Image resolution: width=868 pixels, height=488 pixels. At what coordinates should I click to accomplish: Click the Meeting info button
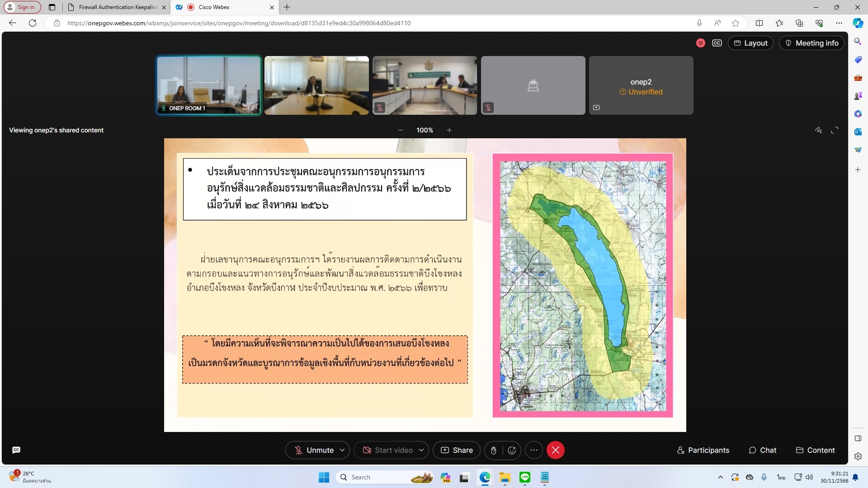click(811, 43)
